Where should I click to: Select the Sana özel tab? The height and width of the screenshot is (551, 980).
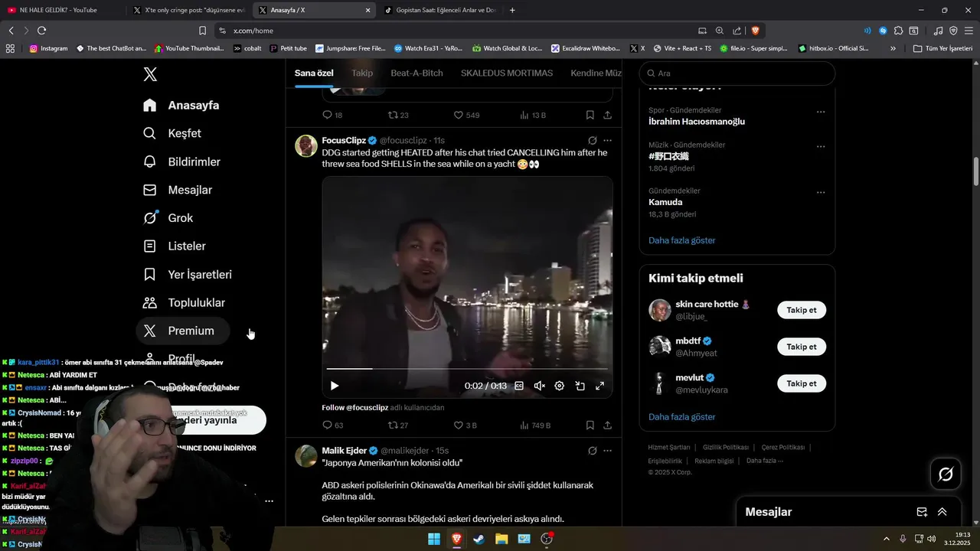point(314,73)
